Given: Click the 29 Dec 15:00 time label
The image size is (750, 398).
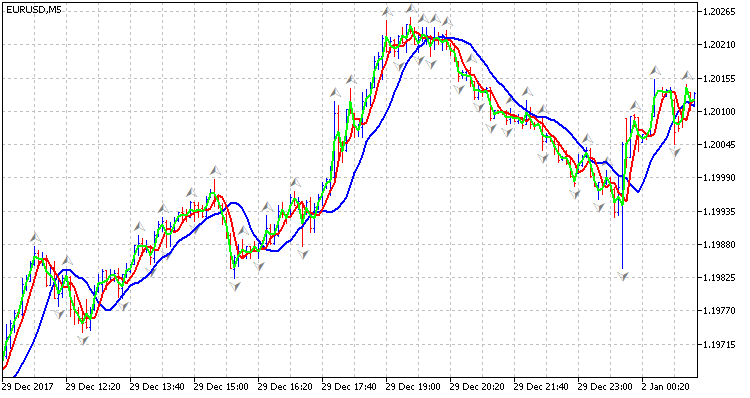Looking at the screenshot, I should point(221,386).
